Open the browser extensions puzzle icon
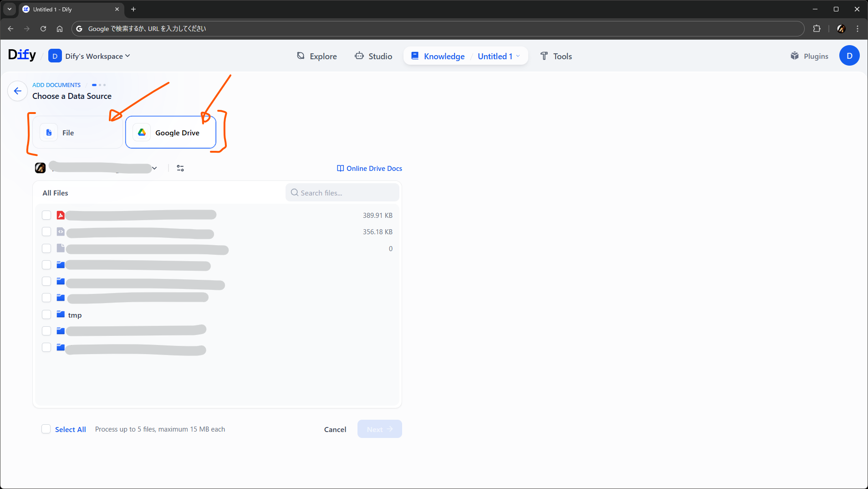 tap(817, 29)
